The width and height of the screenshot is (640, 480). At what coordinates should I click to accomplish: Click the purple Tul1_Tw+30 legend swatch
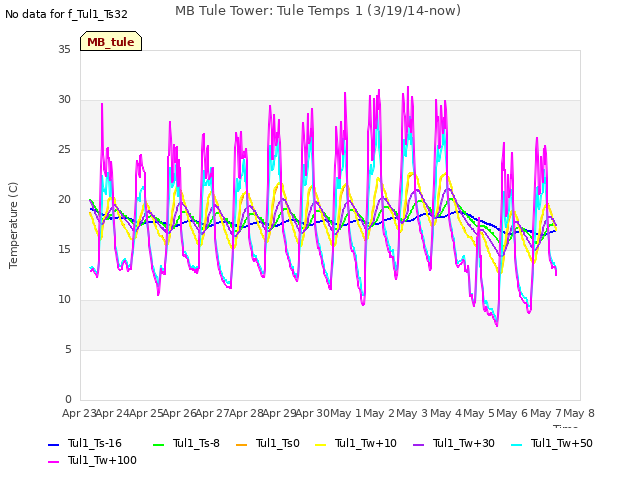pos(418,444)
